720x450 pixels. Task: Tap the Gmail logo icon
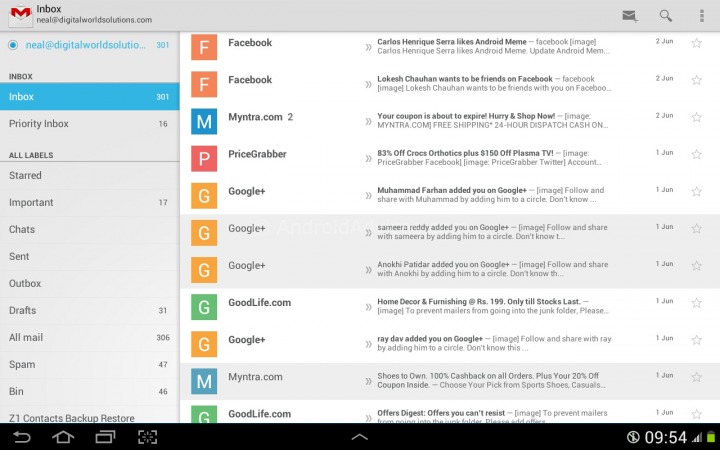click(x=20, y=15)
